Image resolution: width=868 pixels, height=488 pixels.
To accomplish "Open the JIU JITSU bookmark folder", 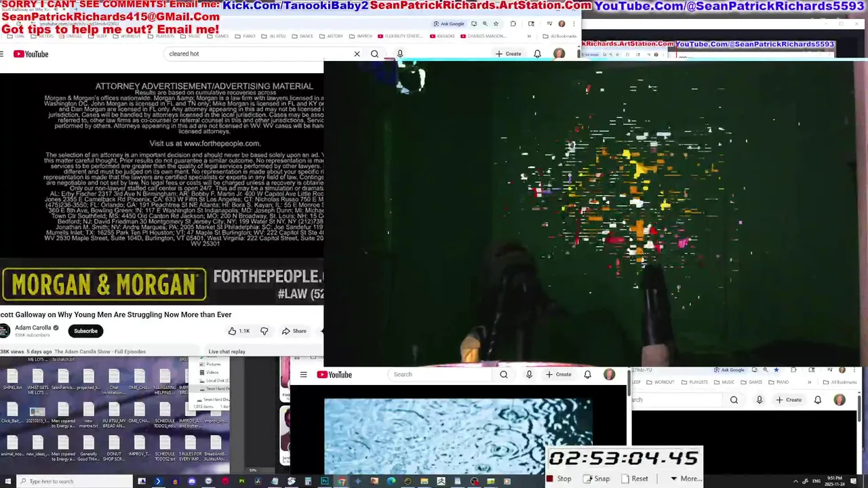I will click(273, 36).
